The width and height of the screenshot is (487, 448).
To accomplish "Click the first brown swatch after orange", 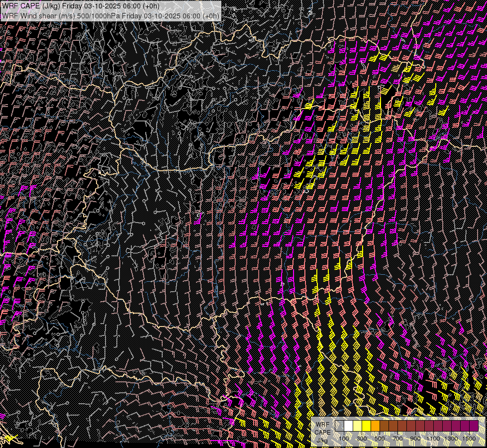I will pyautogui.click(x=384, y=426).
